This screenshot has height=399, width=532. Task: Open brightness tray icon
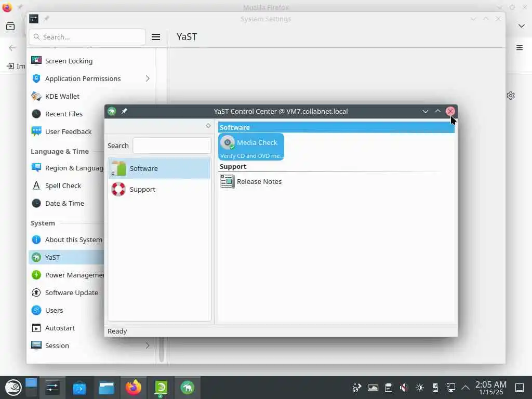[419, 388]
